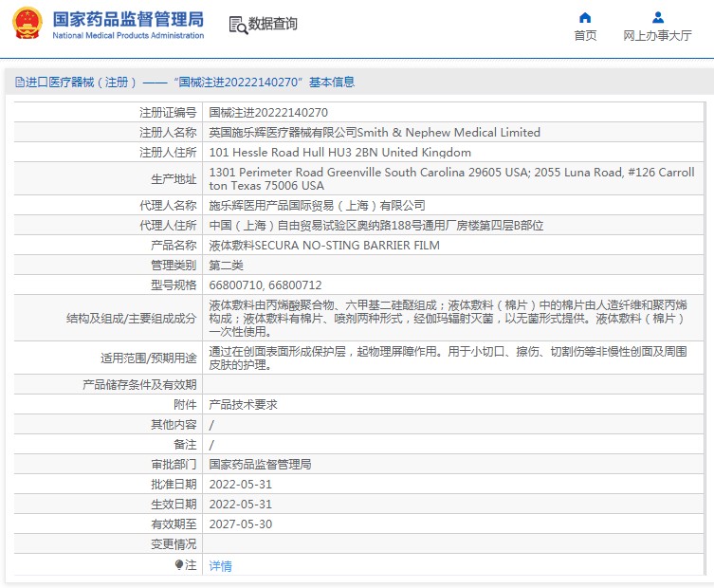Select 1301 Perimeter Road Greenville production address
Screen dimensions: 714x588
[451, 179]
